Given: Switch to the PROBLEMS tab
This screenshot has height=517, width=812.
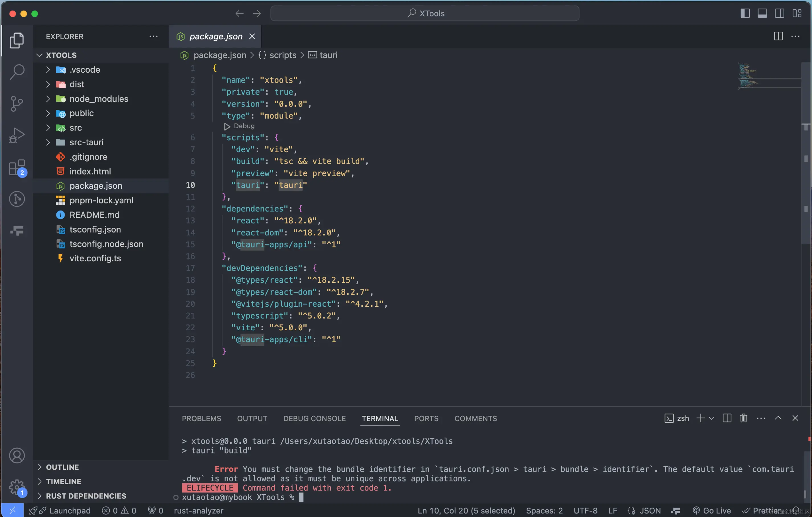Looking at the screenshot, I should (x=201, y=418).
